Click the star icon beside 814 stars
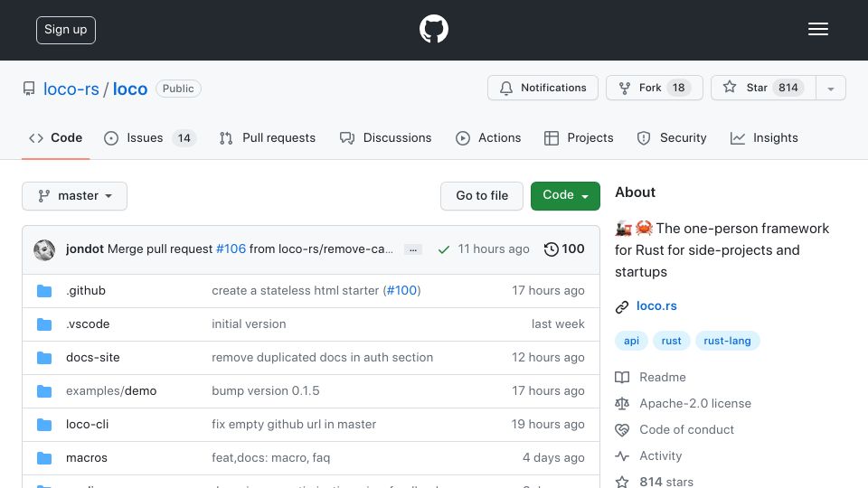Image resolution: width=868 pixels, height=488 pixels. point(622,482)
